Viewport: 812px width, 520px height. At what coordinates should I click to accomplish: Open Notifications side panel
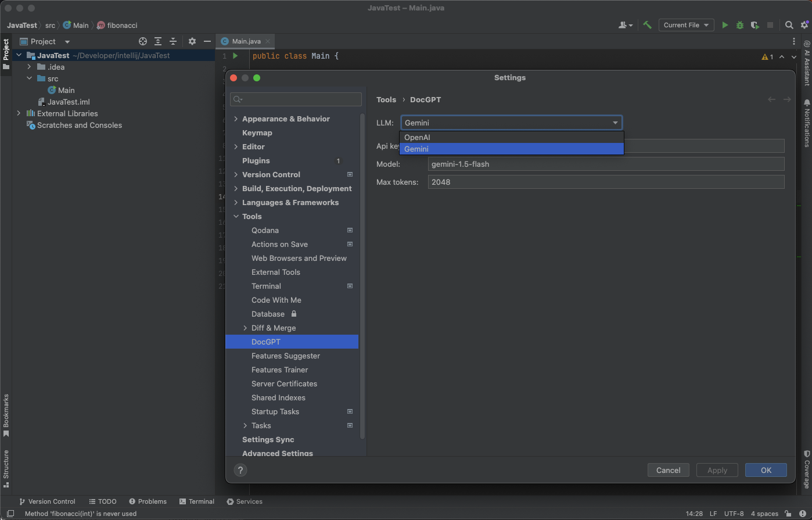tap(807, 123)
